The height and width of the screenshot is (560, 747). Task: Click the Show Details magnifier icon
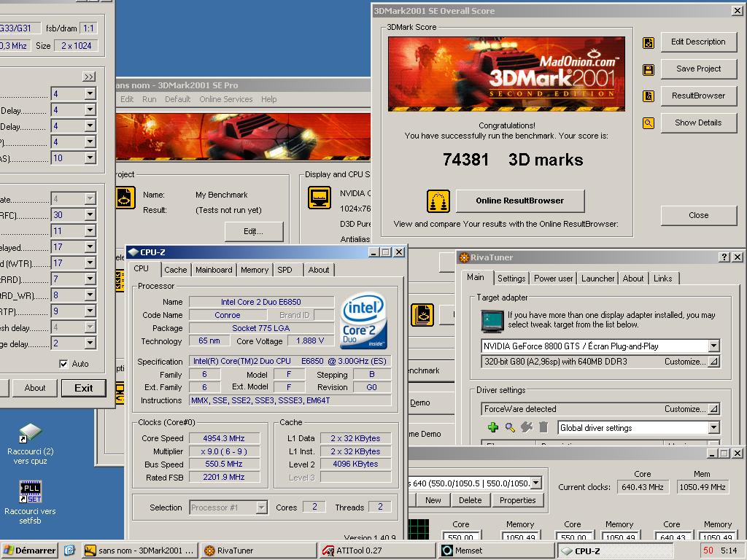[x=649, y=123]
